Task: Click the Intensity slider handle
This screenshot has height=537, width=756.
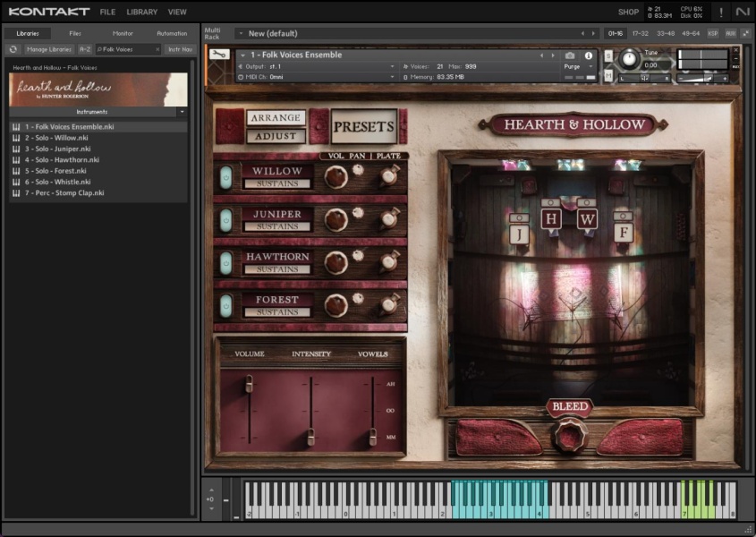Action: 310,436
